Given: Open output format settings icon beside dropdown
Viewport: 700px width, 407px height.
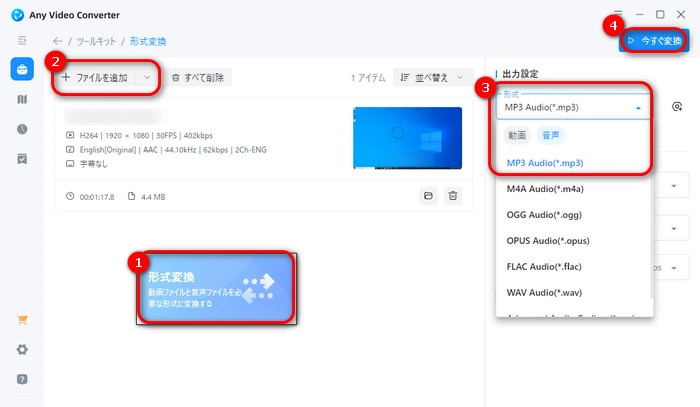Looking at the screenshot, I should click(677, 107).
